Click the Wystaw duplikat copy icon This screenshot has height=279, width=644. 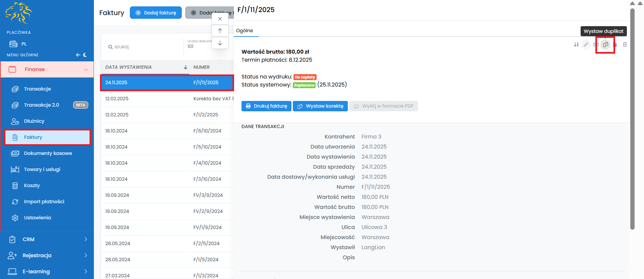(605, 45)
